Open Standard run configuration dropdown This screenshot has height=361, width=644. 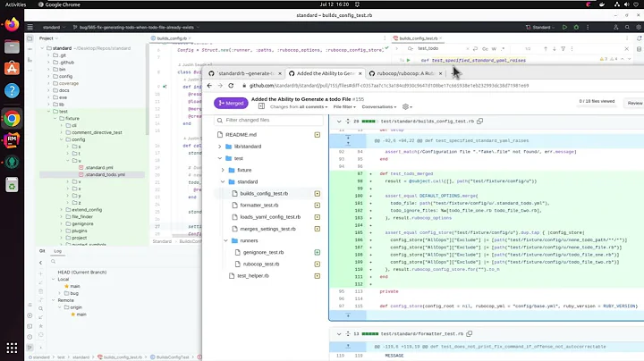(x=539, y=27)
